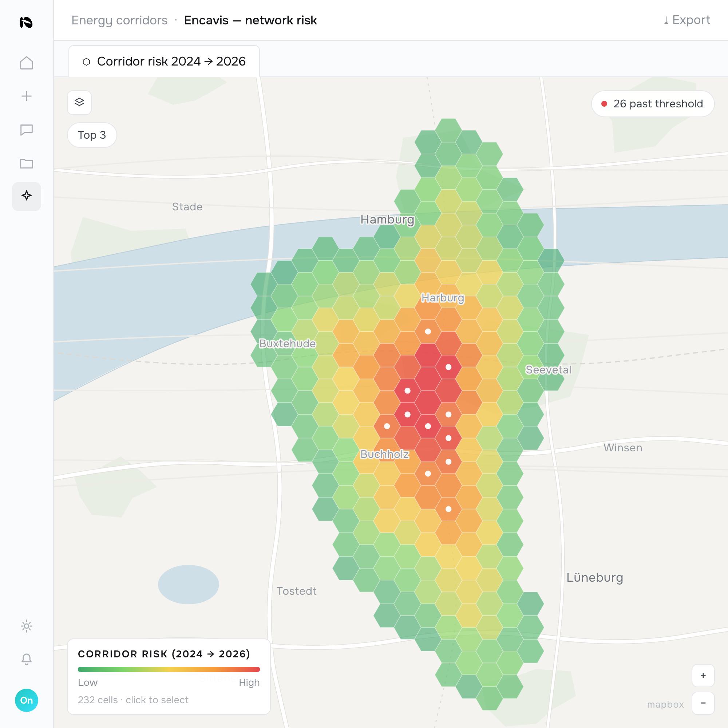Click the mapbox attribution text

click(665, 705)
